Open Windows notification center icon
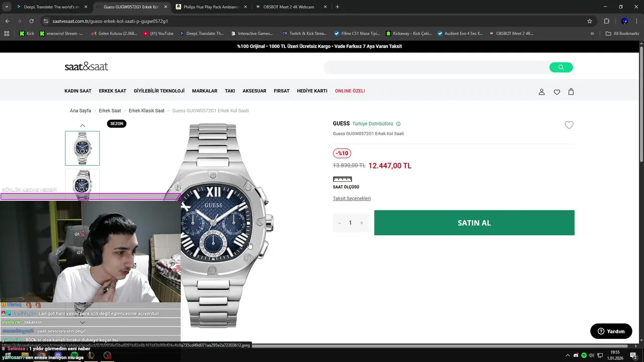644x362 pixels. click(x=633, y=355)
